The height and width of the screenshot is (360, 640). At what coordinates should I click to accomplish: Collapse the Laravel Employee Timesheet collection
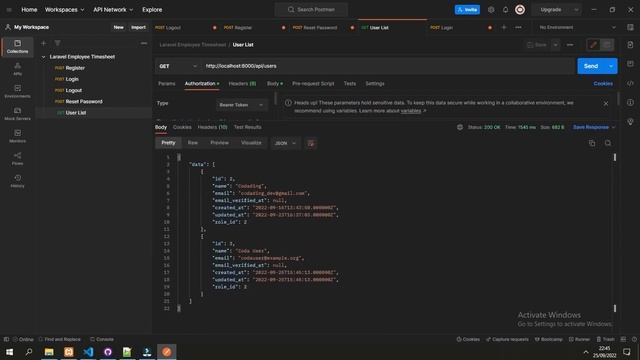pyautogui.click(x=44, y=57)
